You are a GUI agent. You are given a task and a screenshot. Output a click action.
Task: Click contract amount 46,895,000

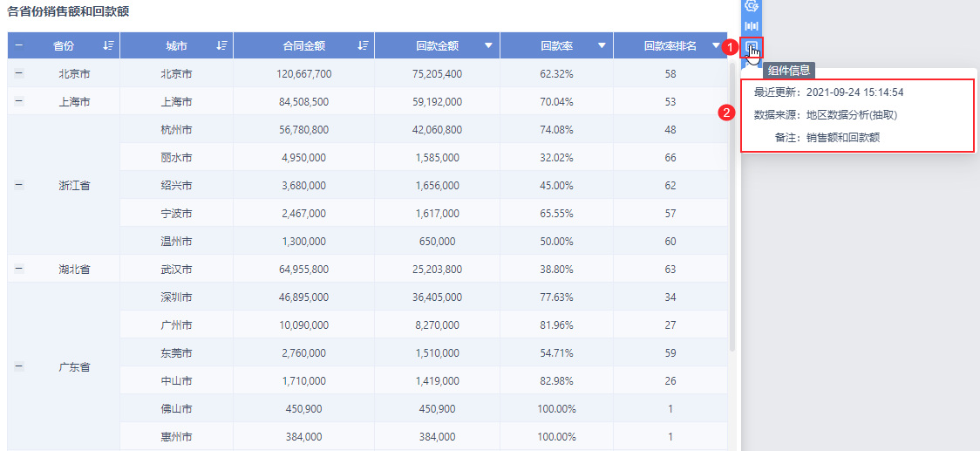[303, 297]
